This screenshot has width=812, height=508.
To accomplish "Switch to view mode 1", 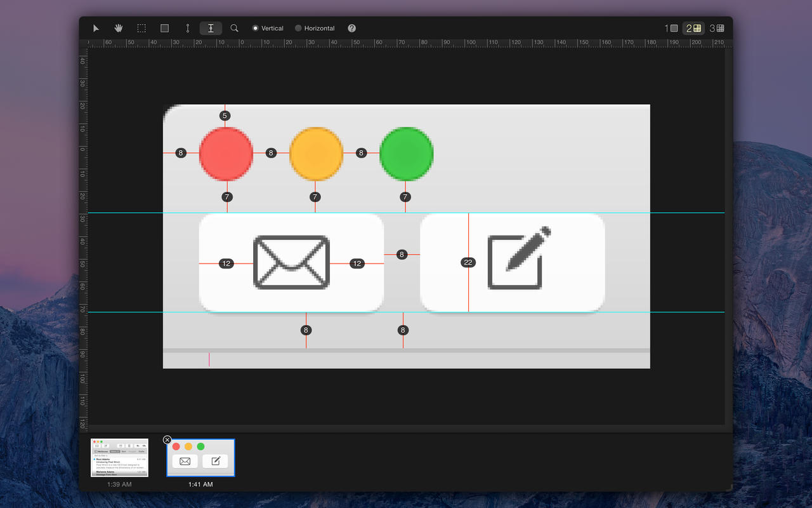I will tap(671, 28).
